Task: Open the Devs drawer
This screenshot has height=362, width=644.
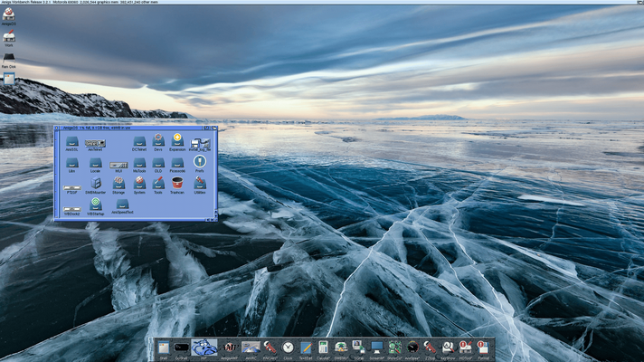Action: [x=158, y=140]
